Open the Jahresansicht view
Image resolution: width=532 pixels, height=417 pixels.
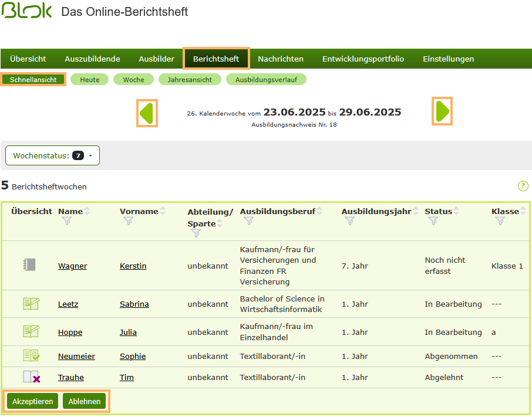(x=190, y=79)
